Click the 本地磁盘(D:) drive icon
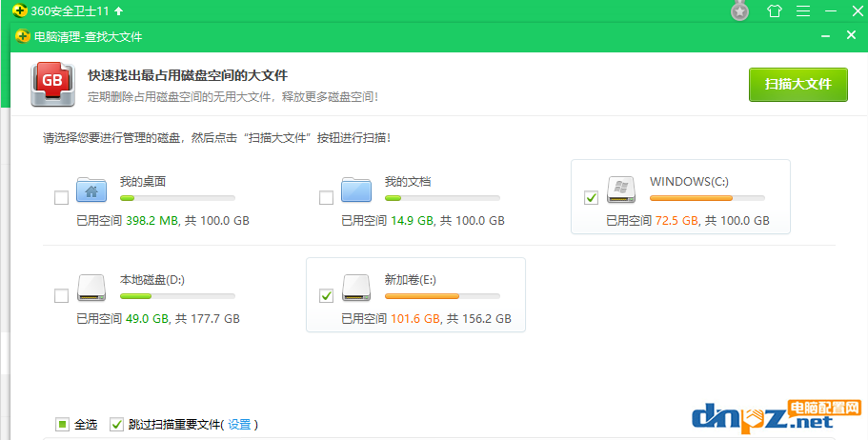Viewport: 868px width, 440px height. [91, 288]
